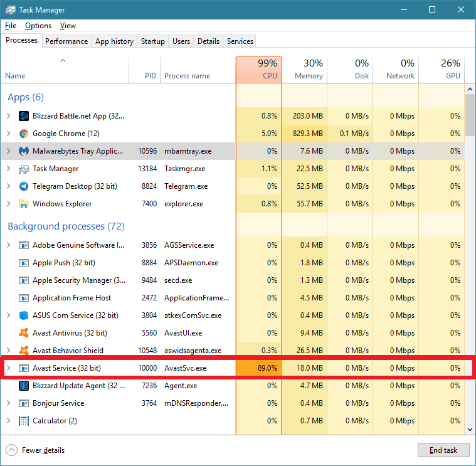Click the Calculator process icon
Viewport: 476px width, 466px height.
pyautogui.click(x=24, y=421)
